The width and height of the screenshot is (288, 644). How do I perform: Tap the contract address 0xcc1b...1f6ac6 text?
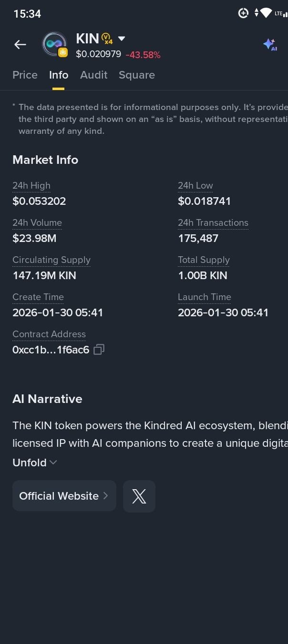tap(51, 350)
